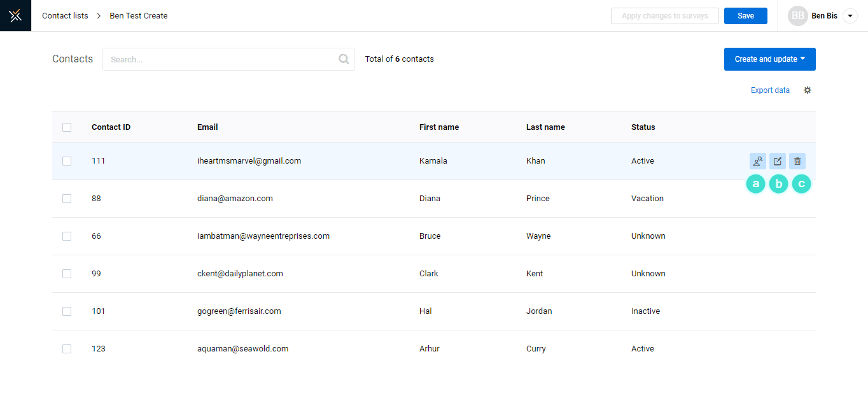Click email diana@amazon.com
868x396 pixels.
(x=235, y=199)
